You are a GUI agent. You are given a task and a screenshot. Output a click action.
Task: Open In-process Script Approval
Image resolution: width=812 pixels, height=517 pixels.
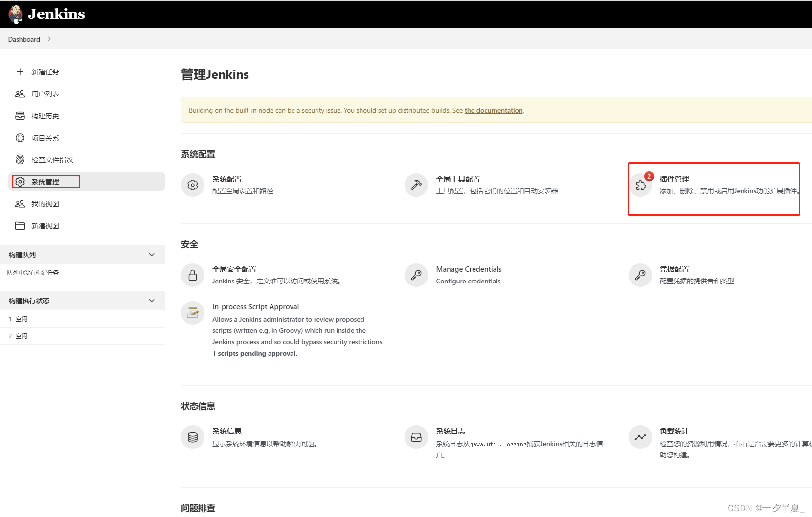[255, 307]
